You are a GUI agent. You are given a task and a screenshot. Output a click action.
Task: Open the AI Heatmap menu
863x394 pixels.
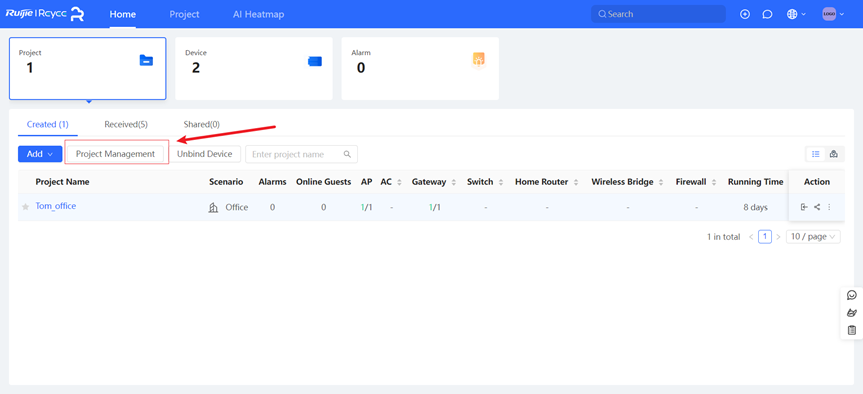(x=259, y=14)
